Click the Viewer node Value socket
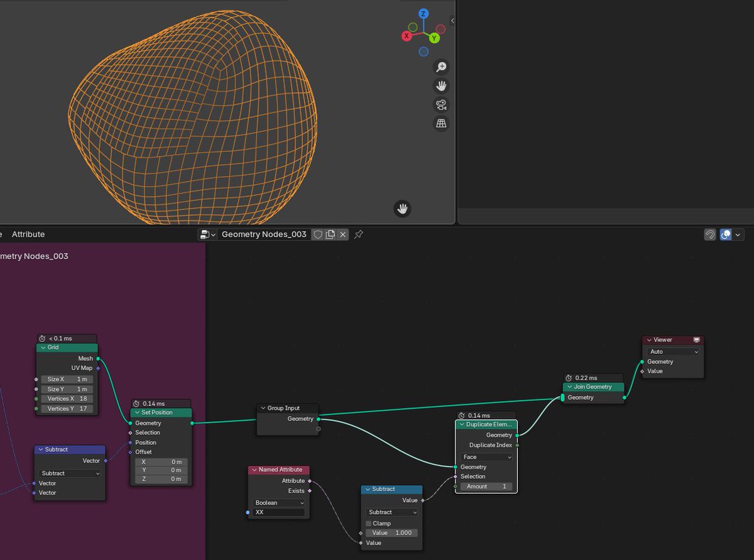The width and height of the screenshot is (754, 560). pos(642,371)
